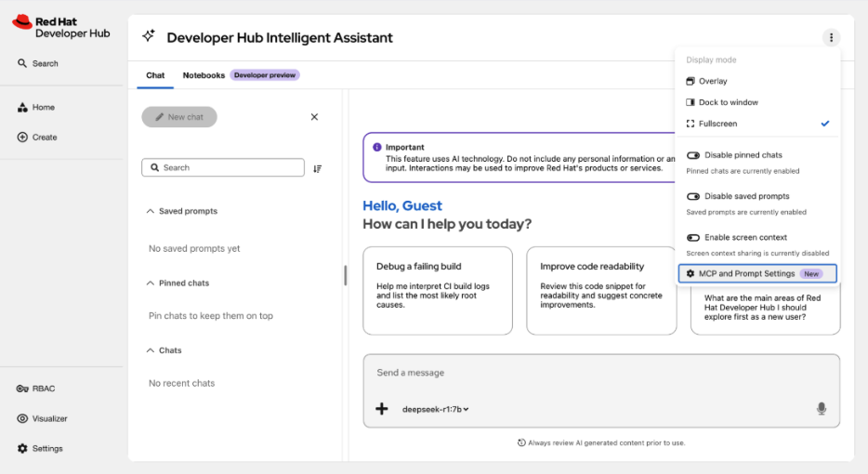The height and width of the screenshot is (474, 868).
Task: Choose the Debug a failing build prompt
Action: 438,291
